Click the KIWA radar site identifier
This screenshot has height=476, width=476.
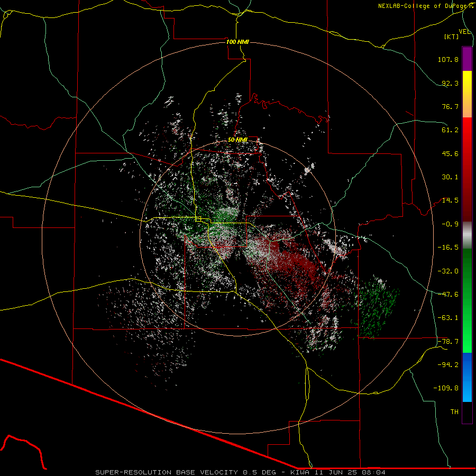pos(300,472)
